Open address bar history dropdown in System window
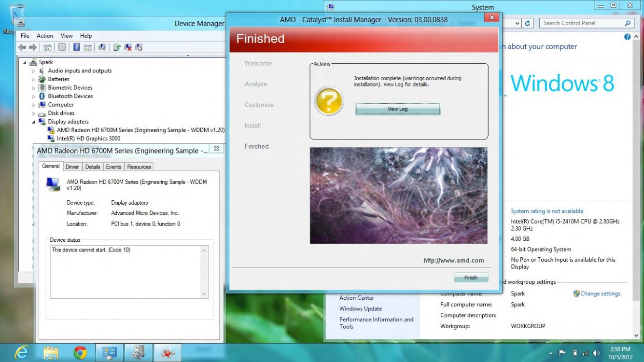The height and width of the screenshot is (362, 644). [518, 23]
